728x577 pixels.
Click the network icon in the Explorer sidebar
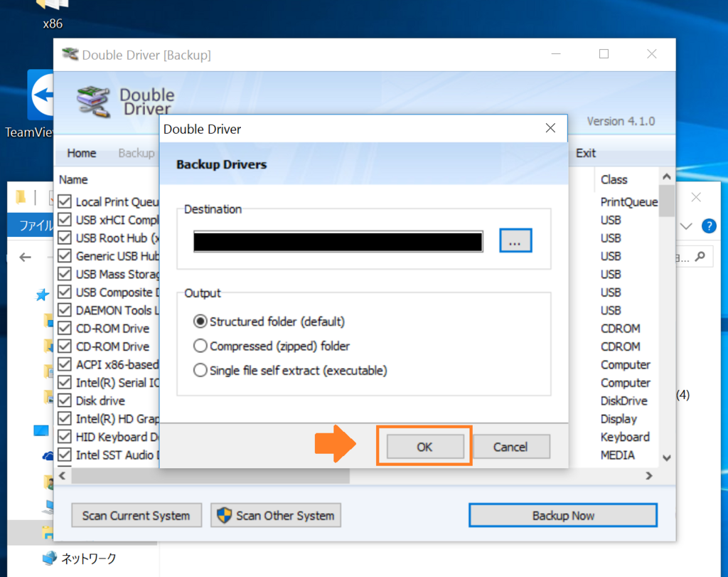[x=49, y=558]
